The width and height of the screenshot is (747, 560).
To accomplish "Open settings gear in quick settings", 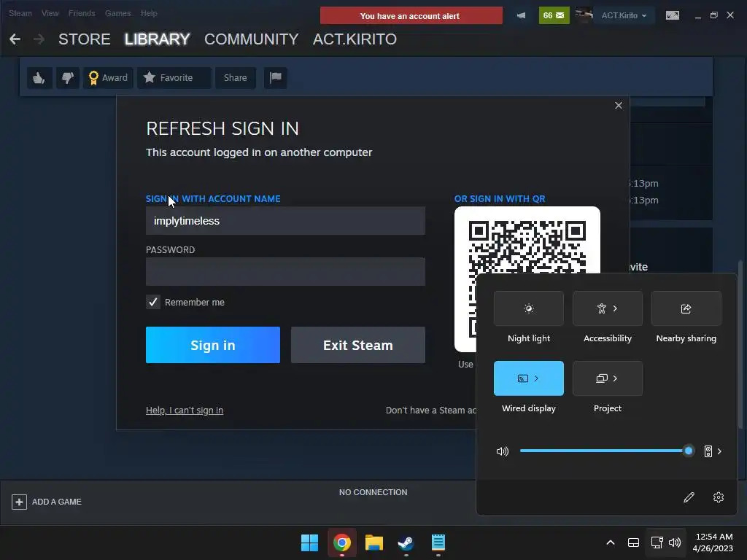I will [719, 497].
